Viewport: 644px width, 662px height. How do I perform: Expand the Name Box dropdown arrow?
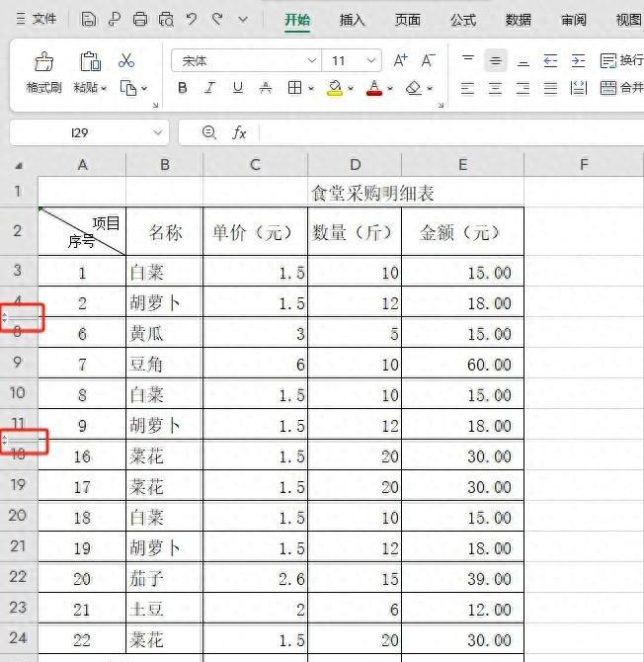158,132
